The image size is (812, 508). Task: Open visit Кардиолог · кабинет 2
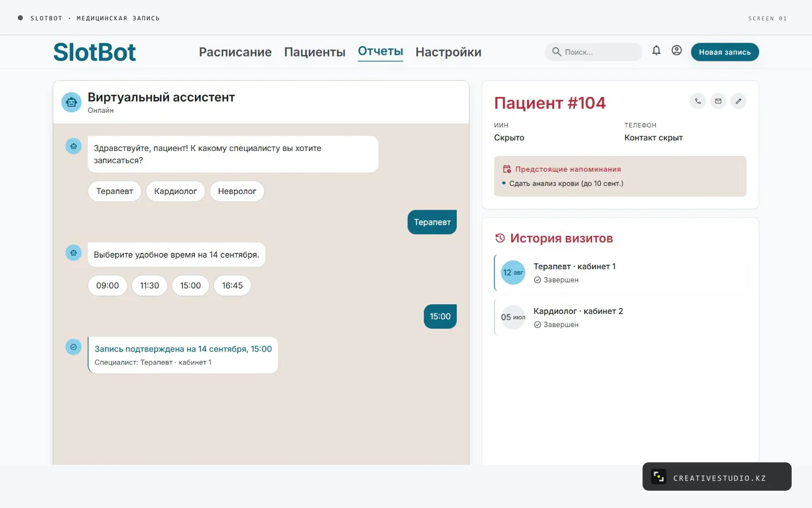click(x=620, y=317)
